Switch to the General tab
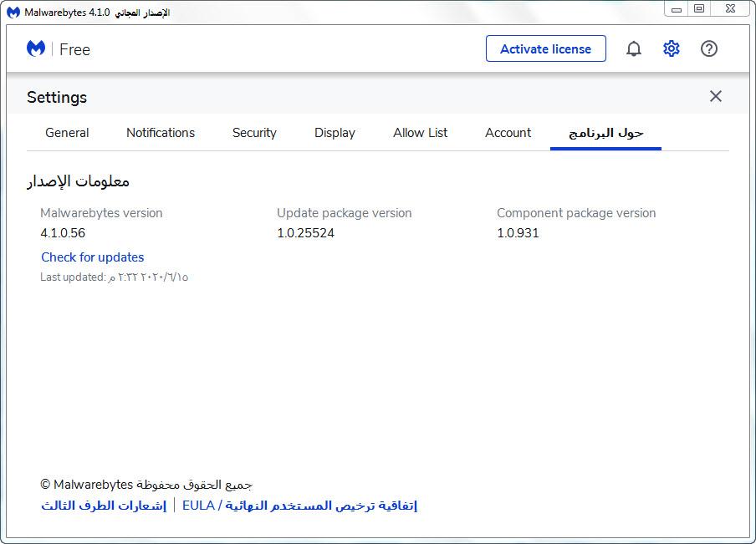756x544 pixels. click(67, 133)
